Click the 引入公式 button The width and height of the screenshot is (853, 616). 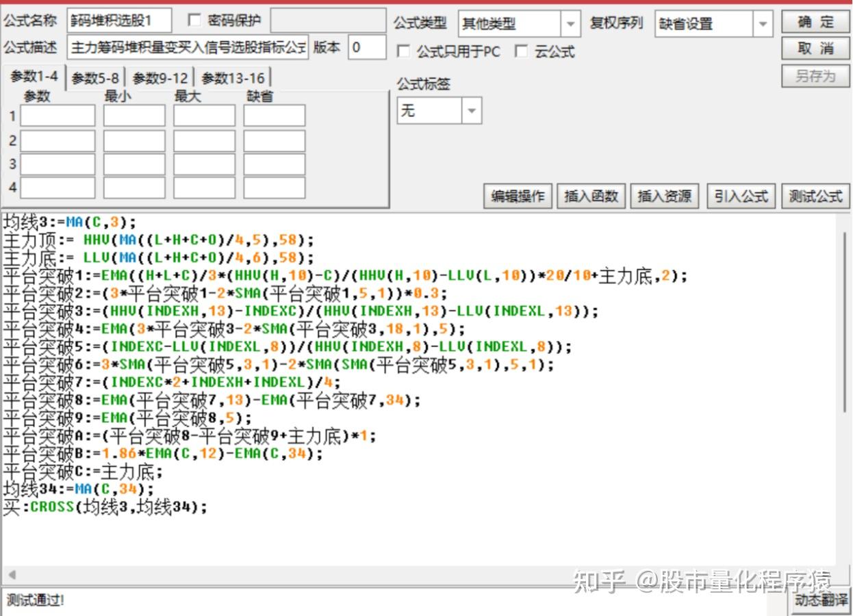(x=741, y=196)
